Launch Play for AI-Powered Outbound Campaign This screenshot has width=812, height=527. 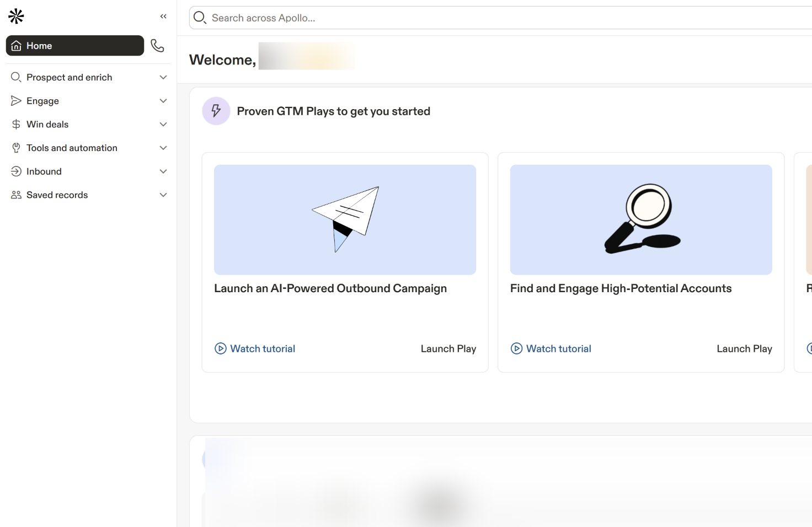pos(448,348)
